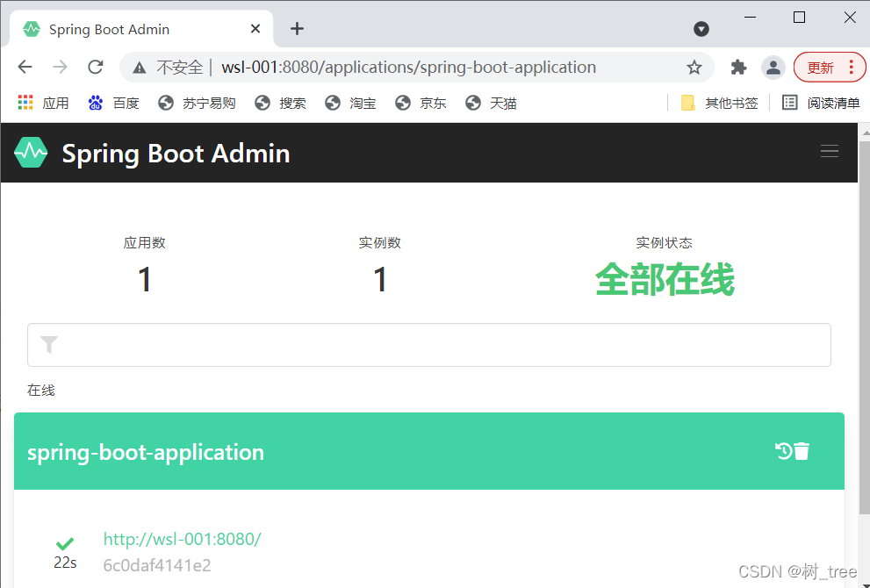Reload the current page
The height and width of the screenshot is (588, 870).
(96, 67)
